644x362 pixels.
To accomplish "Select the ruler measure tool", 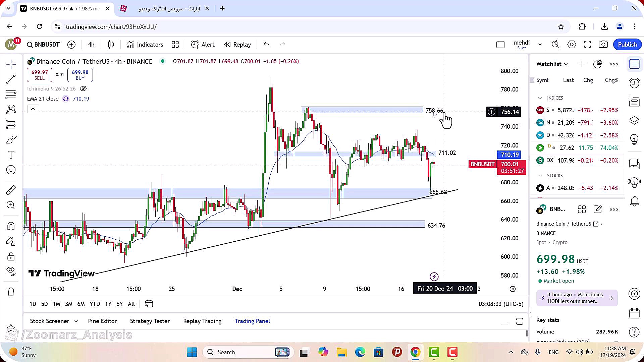I will [11, 190].
